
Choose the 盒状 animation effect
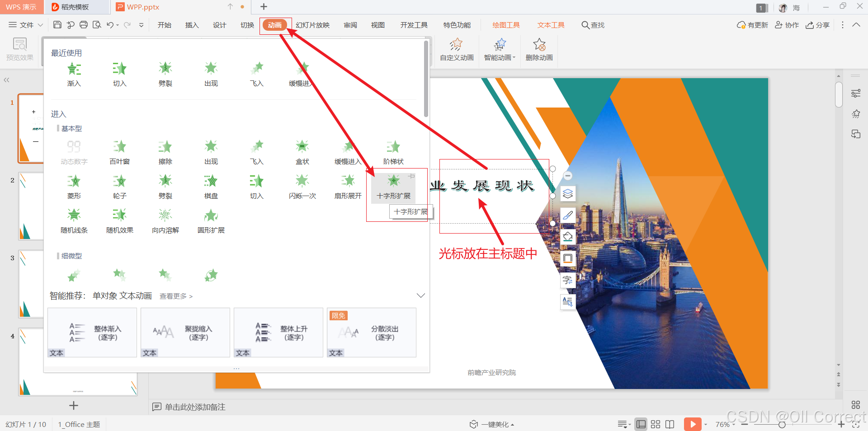[x=302, y=152]
